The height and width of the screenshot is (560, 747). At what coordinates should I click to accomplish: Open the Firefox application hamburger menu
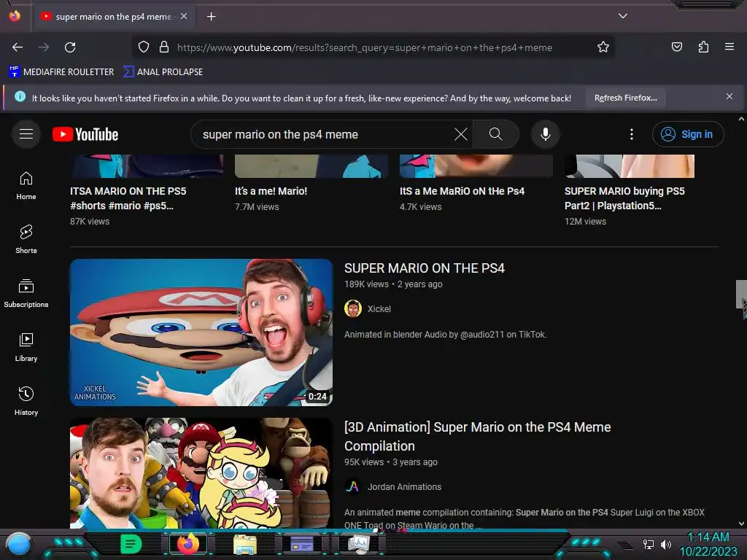(729, 47)
